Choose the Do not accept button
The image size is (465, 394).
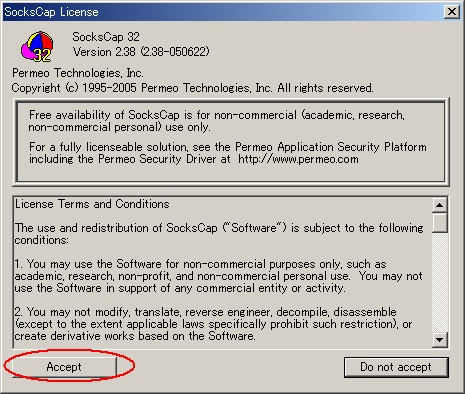pyautogui.click(x=396, y=367)
